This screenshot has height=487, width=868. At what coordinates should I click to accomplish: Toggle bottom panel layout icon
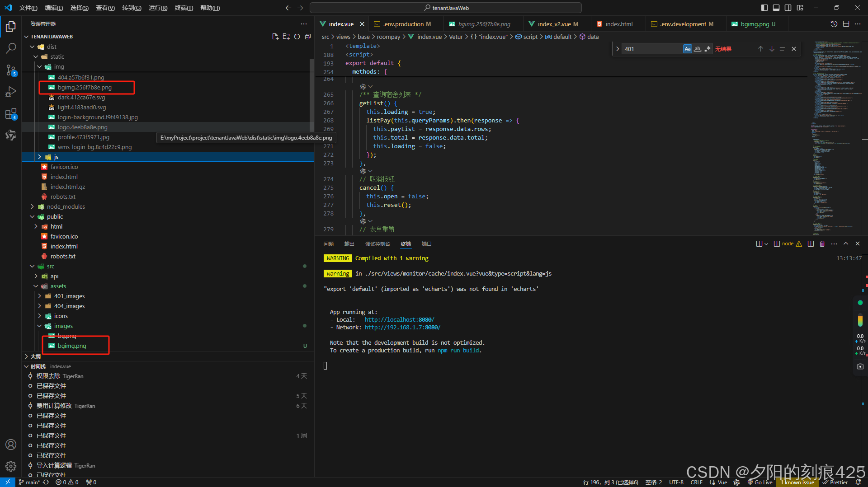click(776, 8)
